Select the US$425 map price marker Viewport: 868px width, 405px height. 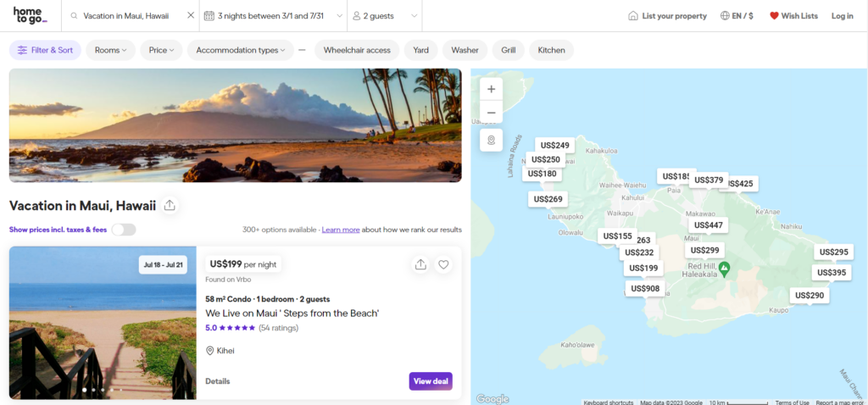point(741,184)
